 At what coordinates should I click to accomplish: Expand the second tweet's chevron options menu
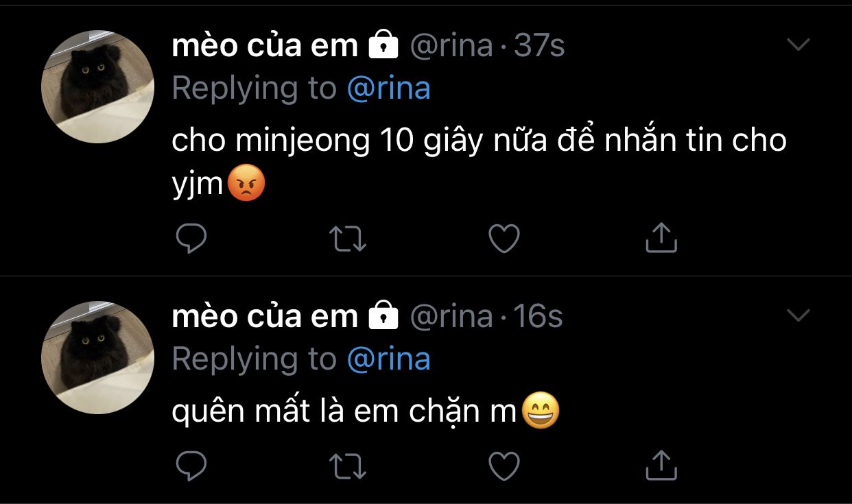(798, 315)
